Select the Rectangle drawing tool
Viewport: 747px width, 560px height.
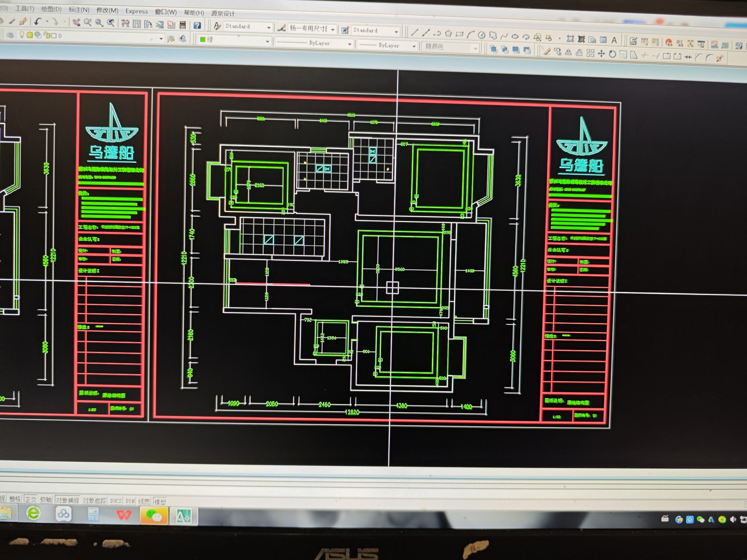pos(459,34)
